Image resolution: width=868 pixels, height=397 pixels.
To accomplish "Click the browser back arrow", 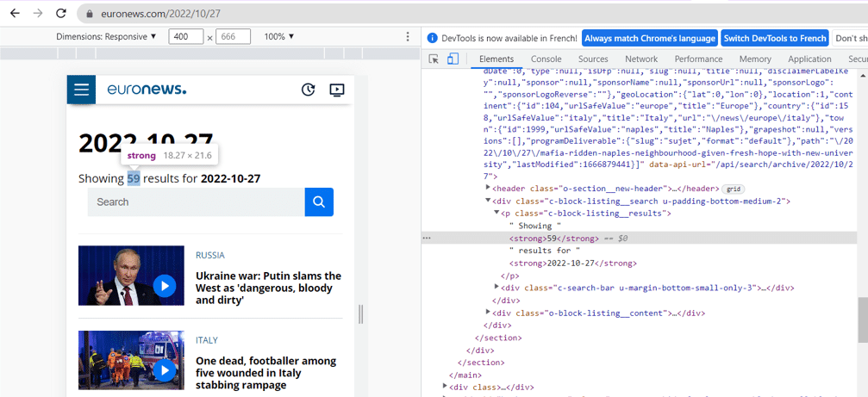I will point(15,14).
